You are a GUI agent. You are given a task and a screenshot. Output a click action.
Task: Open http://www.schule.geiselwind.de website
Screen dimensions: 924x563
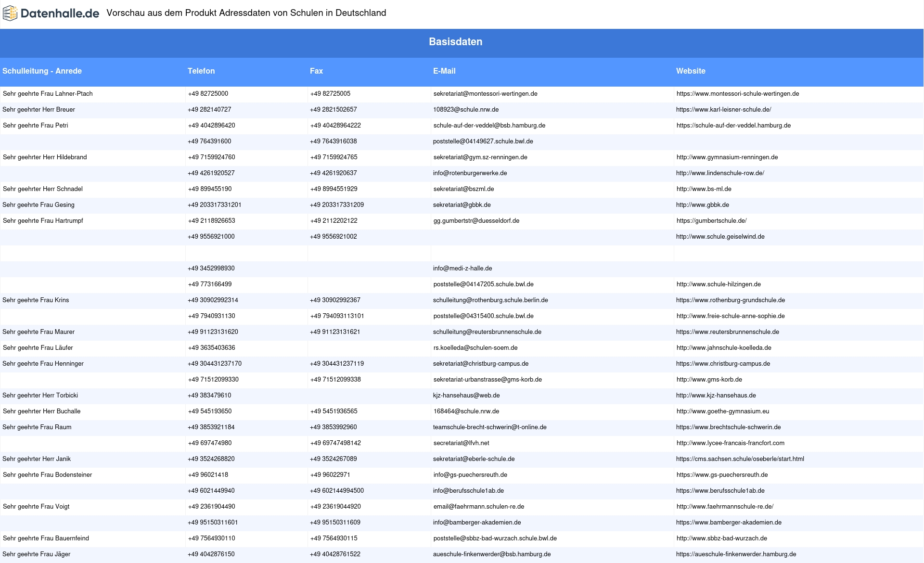coord(720,237)
